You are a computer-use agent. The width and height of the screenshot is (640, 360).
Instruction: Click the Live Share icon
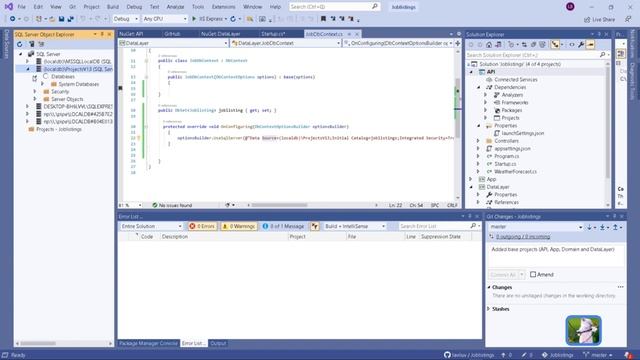coord(600,19)
